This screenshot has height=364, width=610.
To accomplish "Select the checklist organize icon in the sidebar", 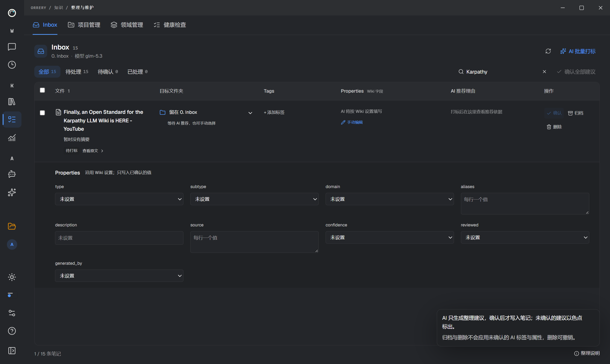I will click(x=12, y=120).
